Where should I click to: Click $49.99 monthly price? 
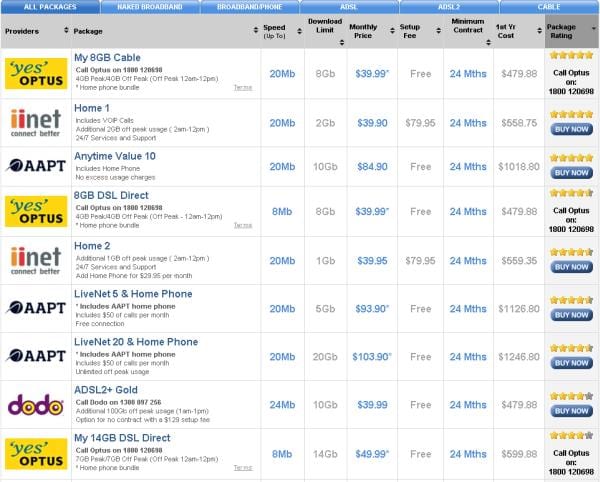click(x=372, y=454)
